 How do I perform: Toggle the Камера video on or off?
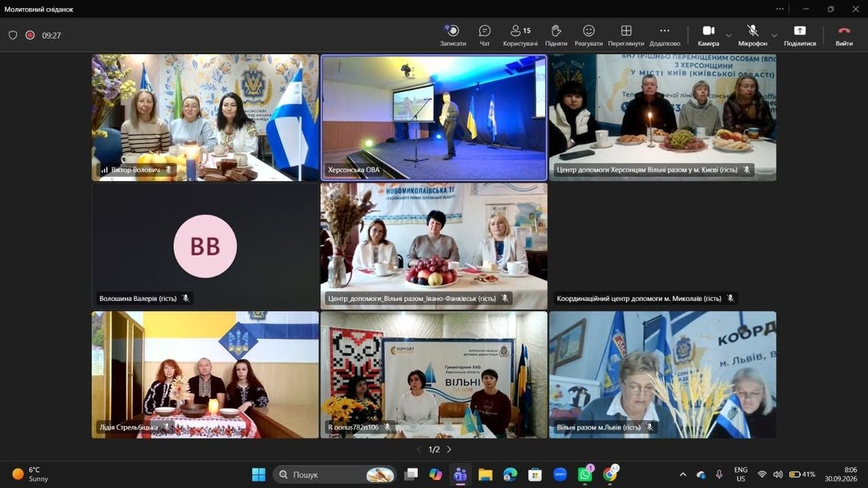(x=709, y=35)
